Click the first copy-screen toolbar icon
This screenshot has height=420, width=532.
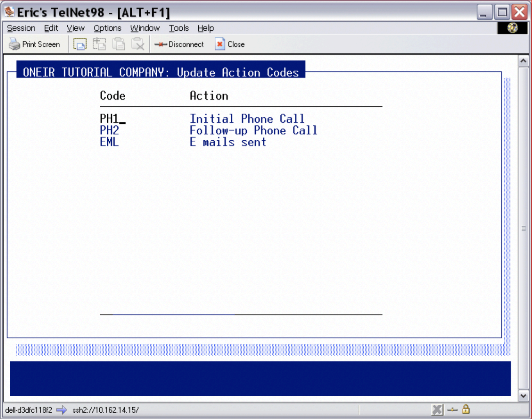click(80, 44)
